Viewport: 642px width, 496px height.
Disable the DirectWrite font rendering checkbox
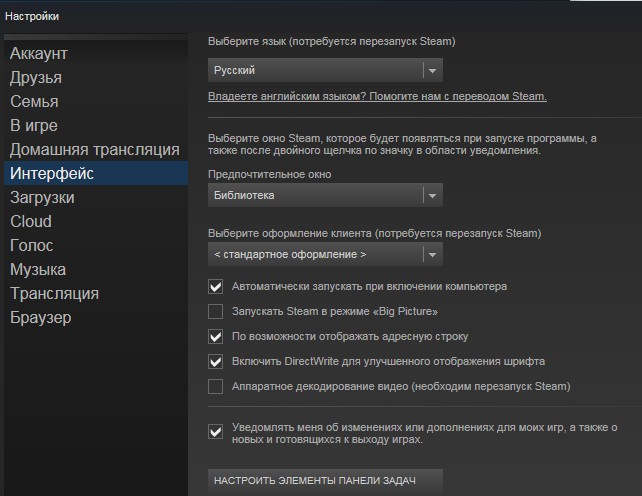[x=215, y=362]
